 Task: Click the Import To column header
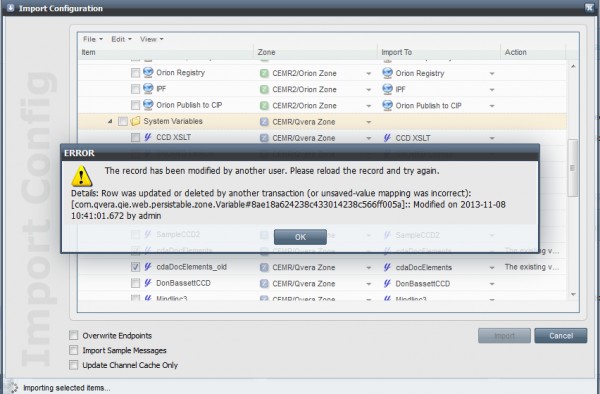439,52
